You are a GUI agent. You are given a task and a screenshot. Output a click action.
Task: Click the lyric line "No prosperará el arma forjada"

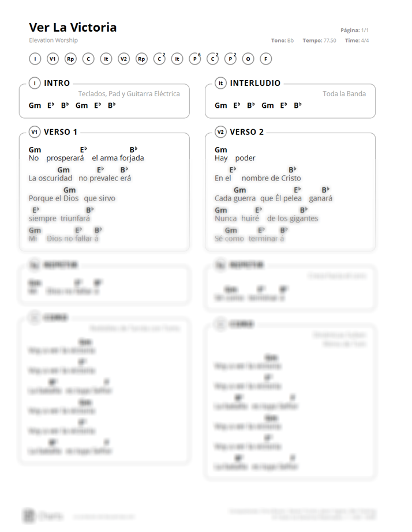(x=87, y=158)
